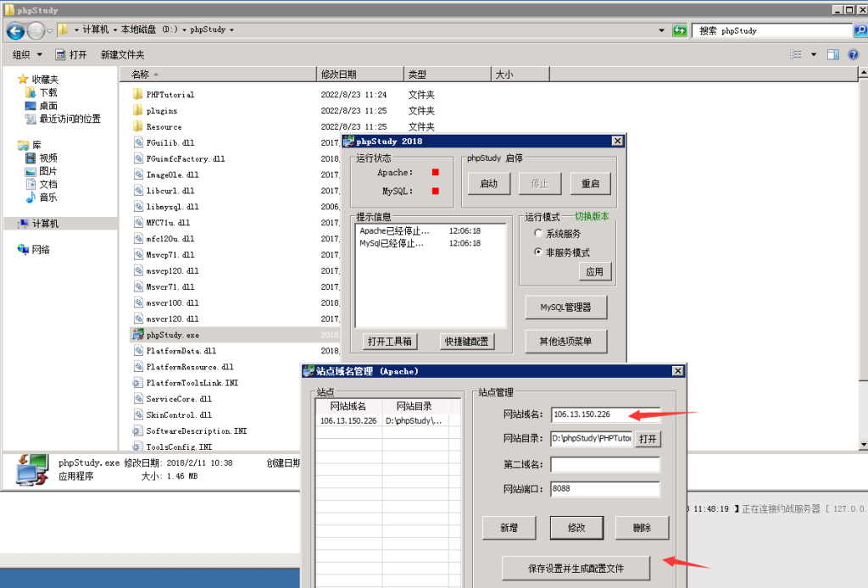Image resolution: width=868 pixels, height=588 pixels.
Task: Click the 网站端口 input field
Action: (604, 489)
